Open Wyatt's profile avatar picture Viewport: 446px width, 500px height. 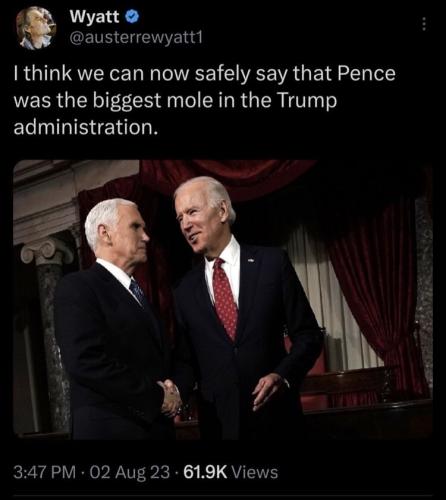[36, 28]
